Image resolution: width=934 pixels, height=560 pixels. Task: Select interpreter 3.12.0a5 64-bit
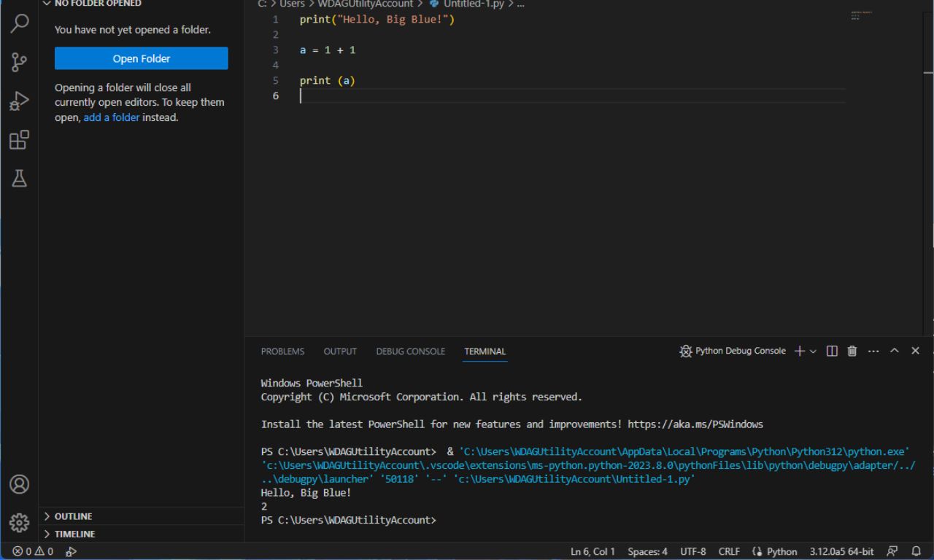841,552
